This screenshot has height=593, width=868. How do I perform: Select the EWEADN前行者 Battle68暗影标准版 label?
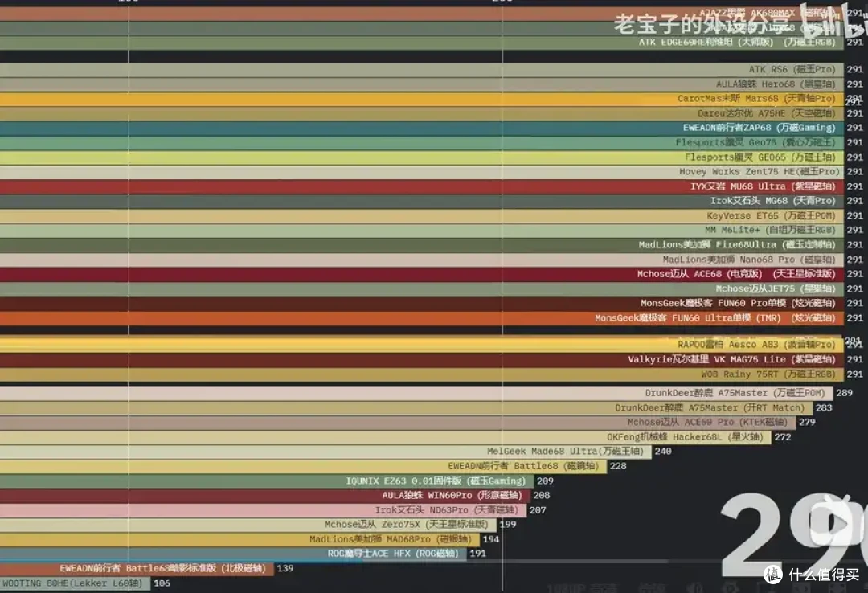point(162,568)
